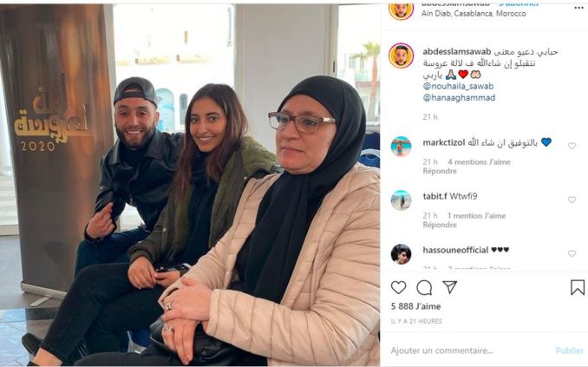Click the Publier button
This screenshot has height=367, width=588.
point(570,351)
